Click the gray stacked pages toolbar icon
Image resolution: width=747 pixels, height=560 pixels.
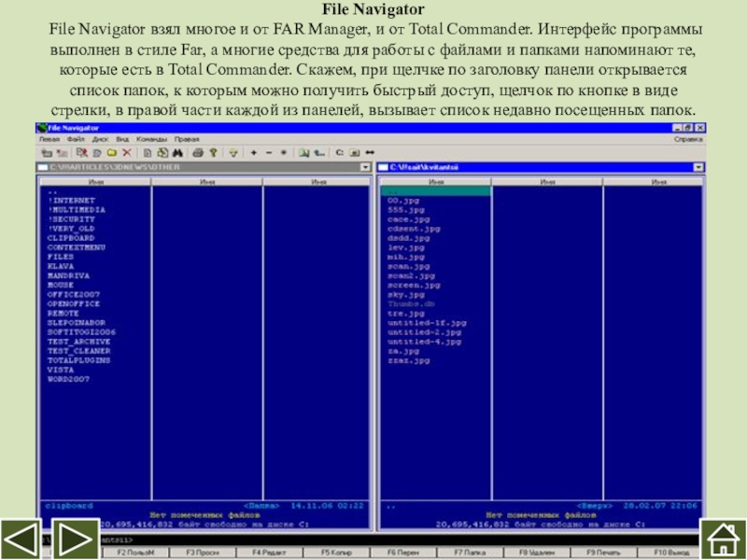pos(97,153)
